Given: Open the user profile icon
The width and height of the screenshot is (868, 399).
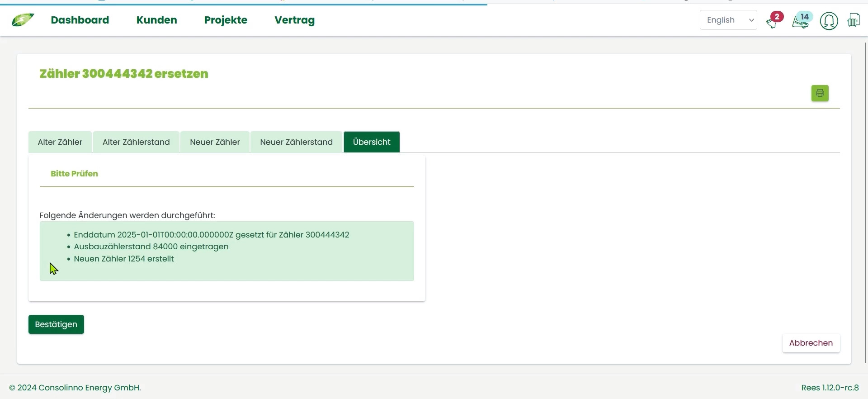Looking at the screenshot, I should point(829,21).
